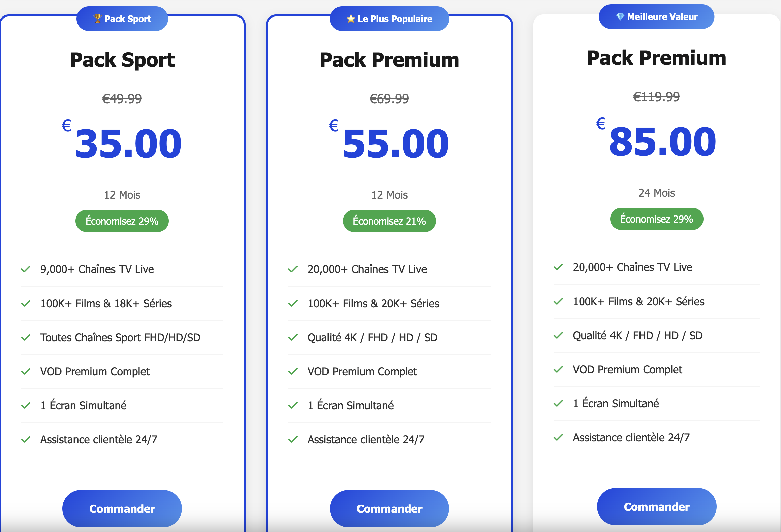The image size is (781, 532).
Task: Open the Économisez 29% badge on 24 Mois plan
Action: coord(656,219)
